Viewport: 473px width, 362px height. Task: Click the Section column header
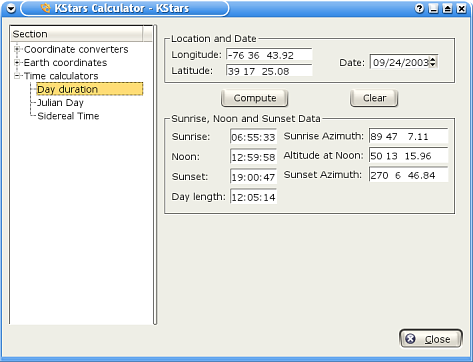tap(77, 34)
